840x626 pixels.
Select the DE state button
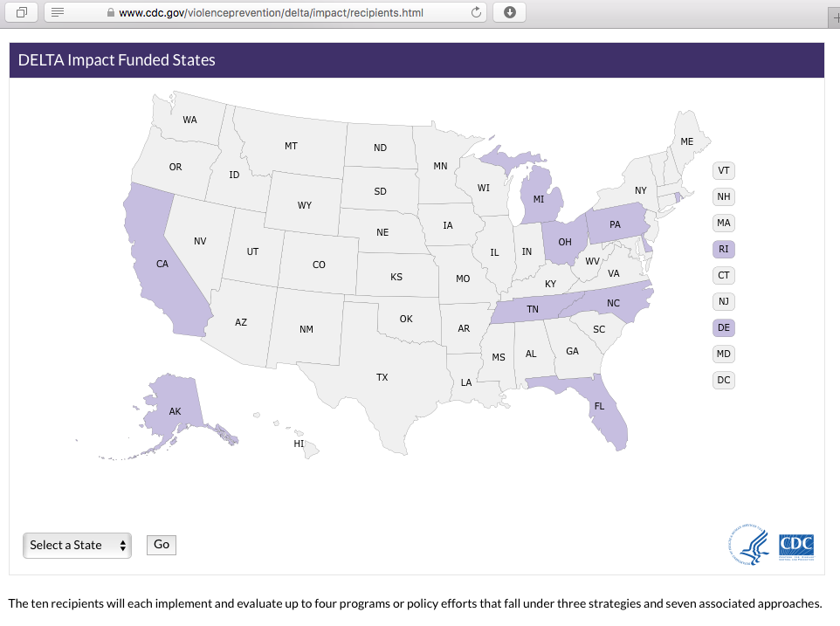click(x=723, y=328)
